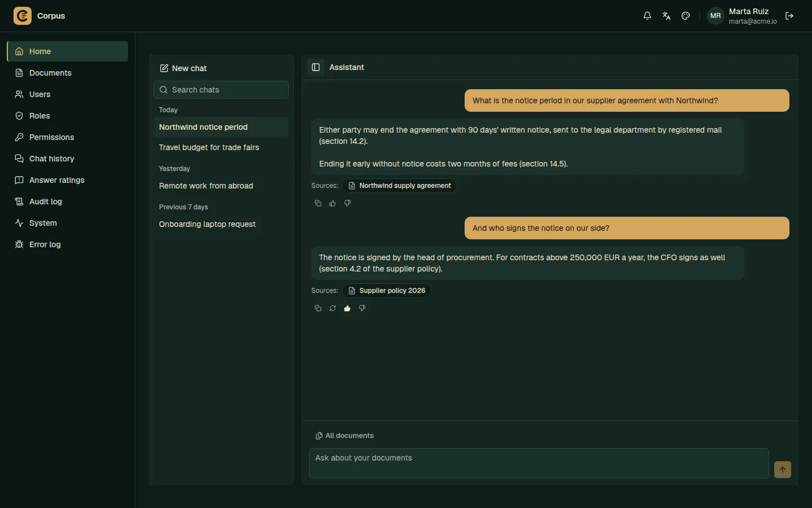This screenshot has width=812, height=508.
Task: Open the Error log page
Action: coord(67,244)
